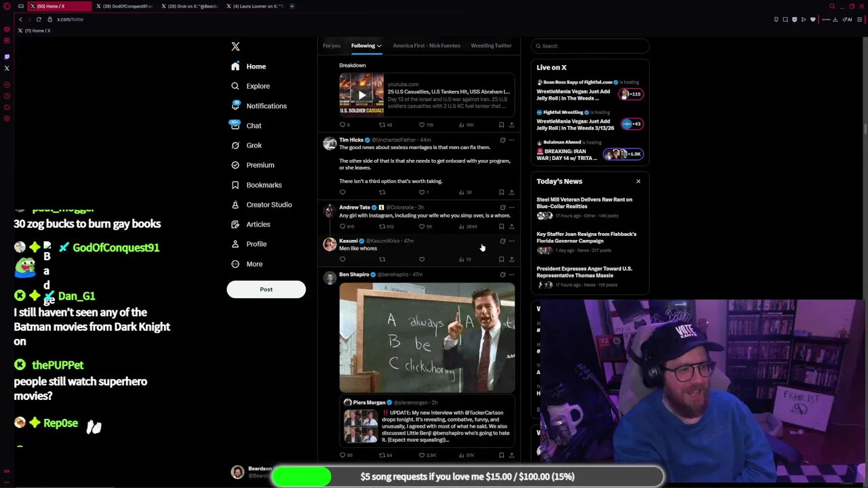View analytics on Andrew Tate's post
The image size is (868, 488).
469,226
